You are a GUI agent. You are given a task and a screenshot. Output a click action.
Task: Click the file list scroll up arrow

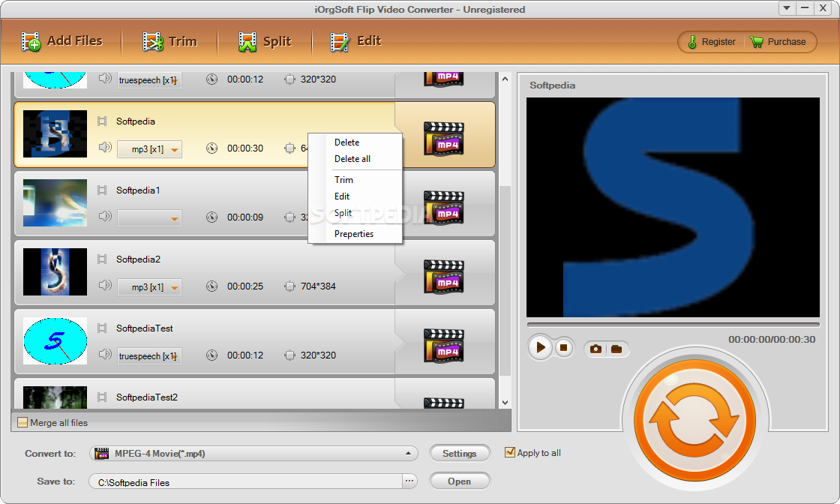tap(505, 79)
